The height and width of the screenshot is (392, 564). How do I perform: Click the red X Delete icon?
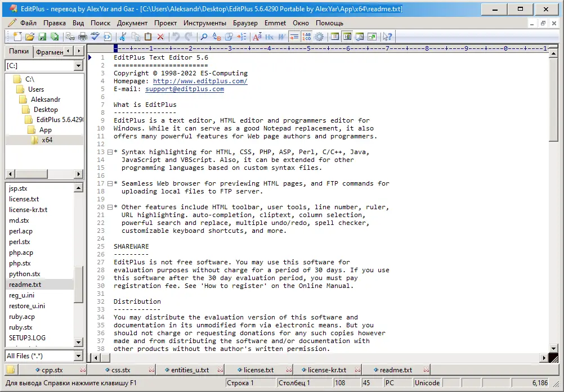pyautogui.click(x=160, y=37)
